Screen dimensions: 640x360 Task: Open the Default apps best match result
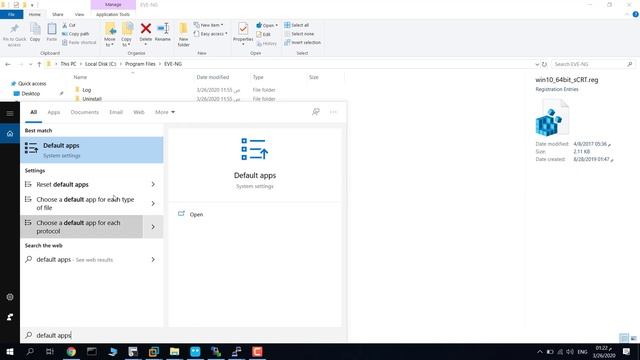tap(92, 150)
